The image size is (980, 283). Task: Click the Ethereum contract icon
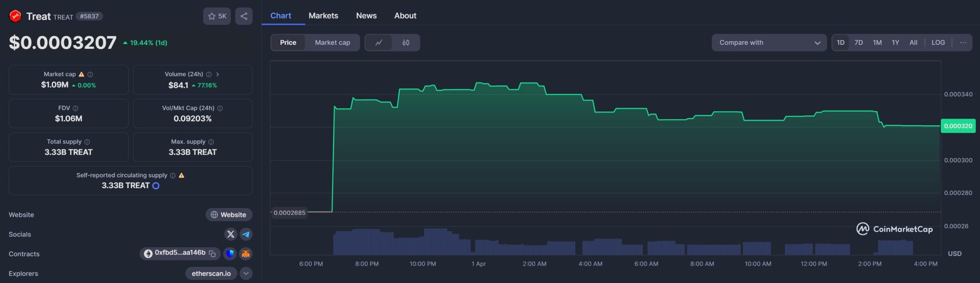coord(148,253)
